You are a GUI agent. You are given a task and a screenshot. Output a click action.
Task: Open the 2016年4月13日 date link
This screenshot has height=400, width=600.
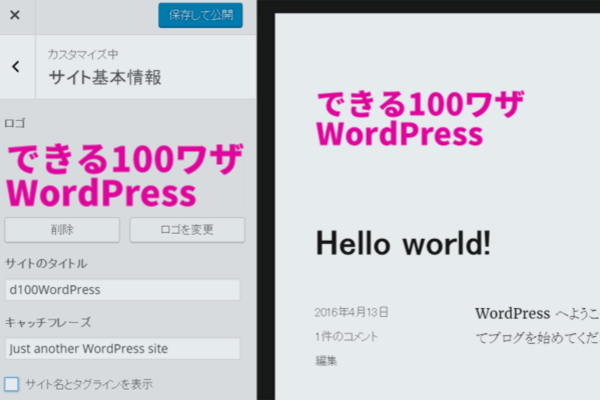(351, 312)
